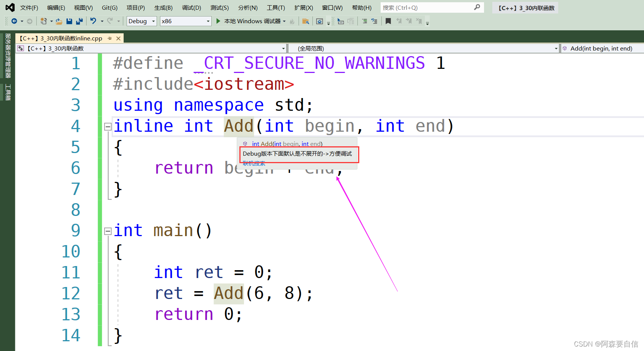The height and width of the screenshot is (351, 644).
Task: Open the Git(G) menu
Action: (110, 7)
